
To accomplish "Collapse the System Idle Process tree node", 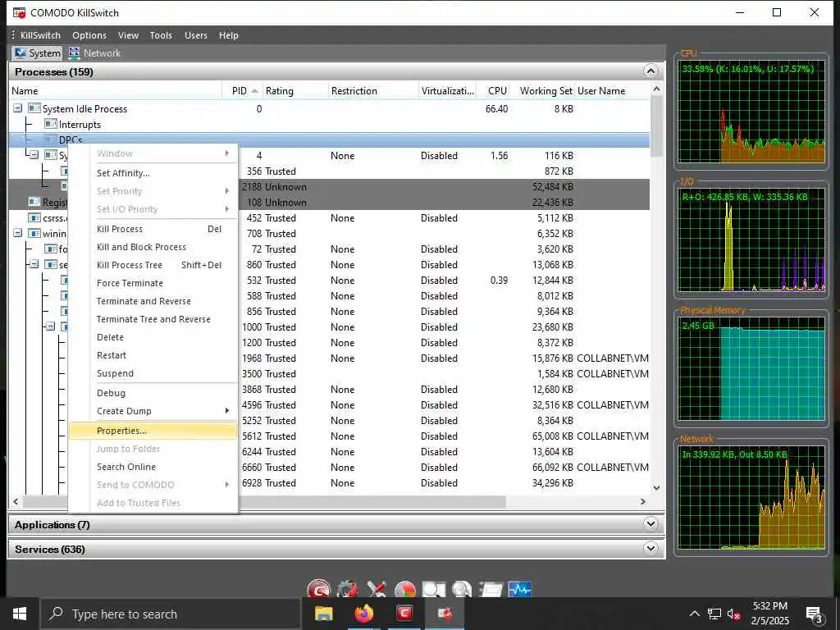I will 18,108.
